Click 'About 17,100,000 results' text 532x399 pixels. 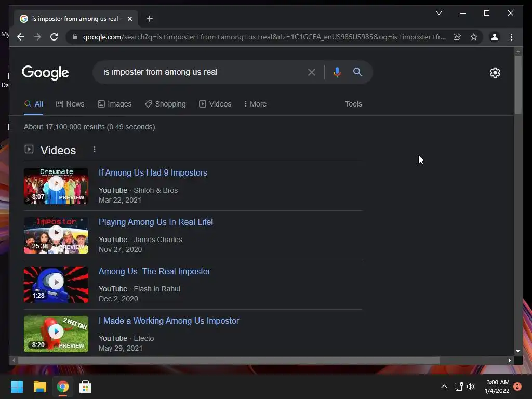coord(64,127)
